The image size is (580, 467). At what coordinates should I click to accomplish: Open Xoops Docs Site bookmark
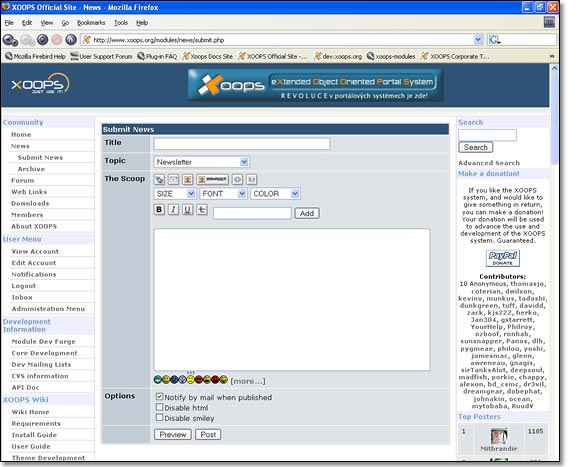tap(208, 57)
